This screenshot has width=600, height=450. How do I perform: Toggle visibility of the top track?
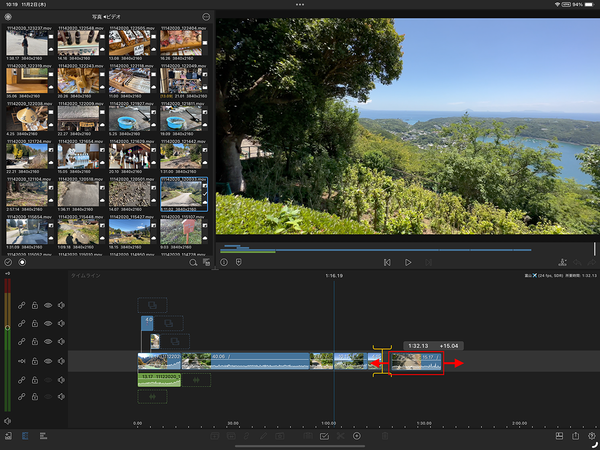[x=48, y=305]
